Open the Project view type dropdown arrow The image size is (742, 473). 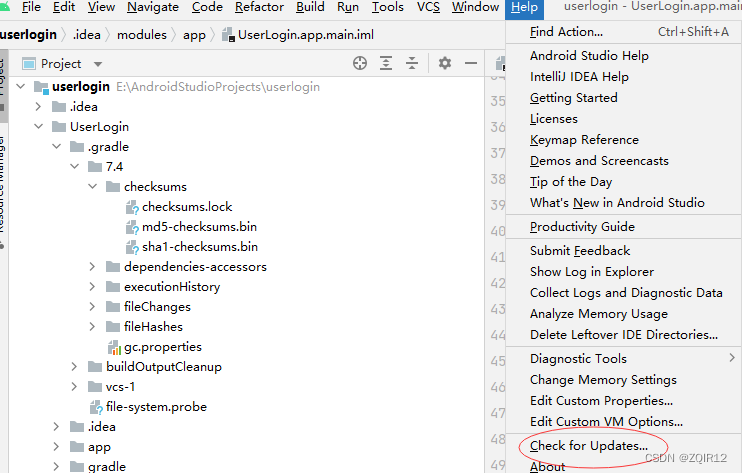point(98,64)
